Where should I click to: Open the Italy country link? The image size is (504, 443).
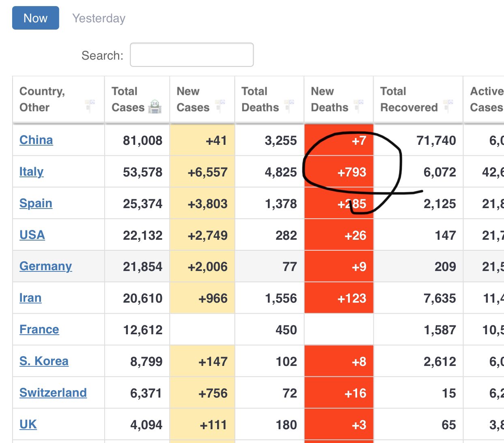tap(31, 172)
